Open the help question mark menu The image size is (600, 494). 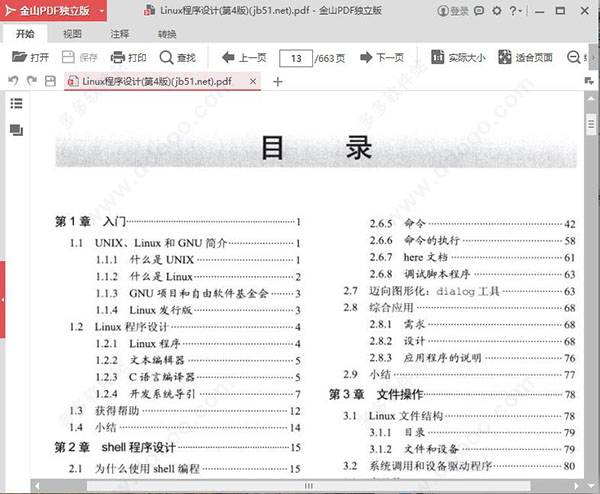[x=515, y=11]
